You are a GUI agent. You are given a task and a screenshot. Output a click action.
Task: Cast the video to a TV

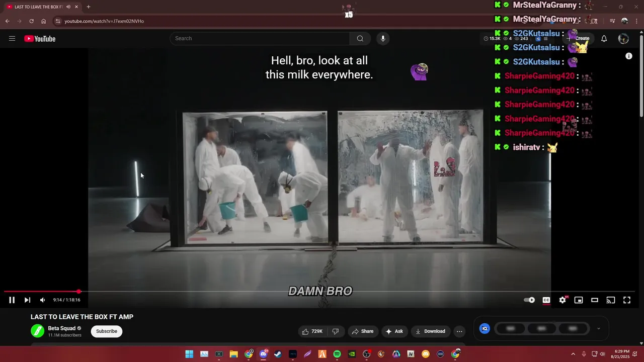(611, 300)
